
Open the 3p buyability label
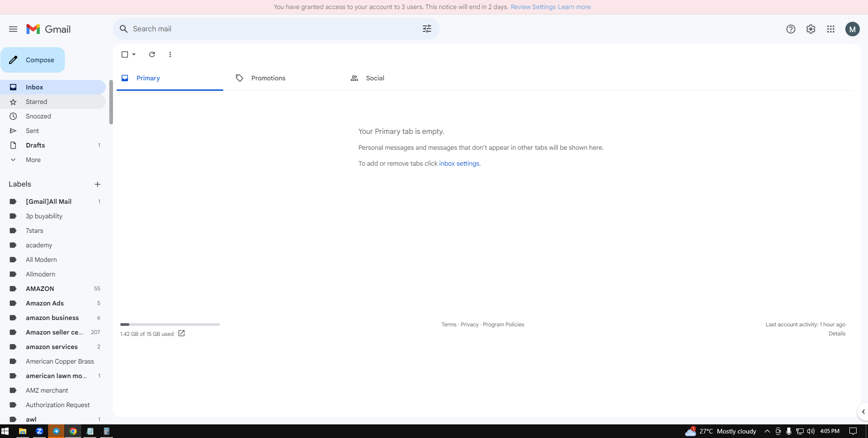53,216
